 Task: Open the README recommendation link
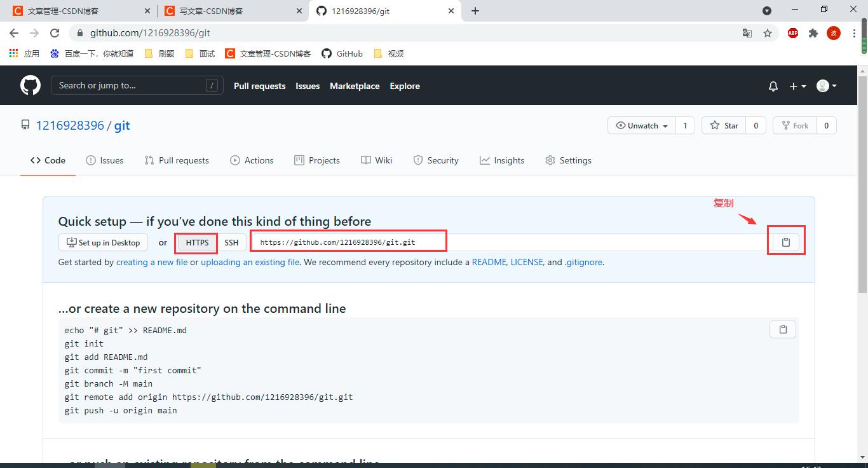[489, 262]
